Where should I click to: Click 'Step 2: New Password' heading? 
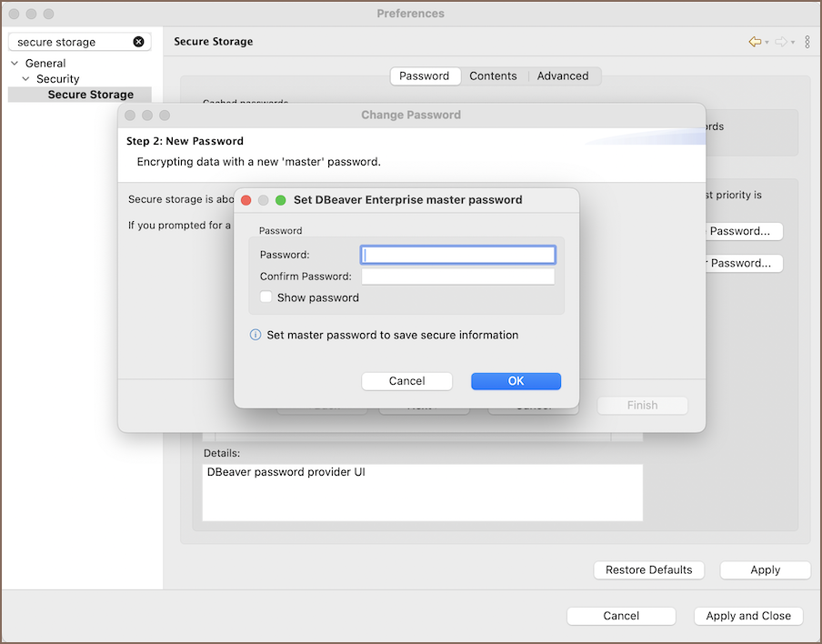185,141
